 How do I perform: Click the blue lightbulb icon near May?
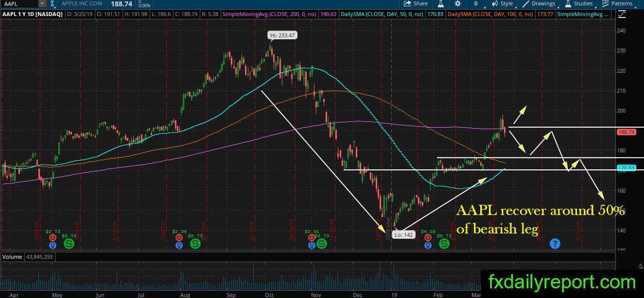click(x=53, y=246)
